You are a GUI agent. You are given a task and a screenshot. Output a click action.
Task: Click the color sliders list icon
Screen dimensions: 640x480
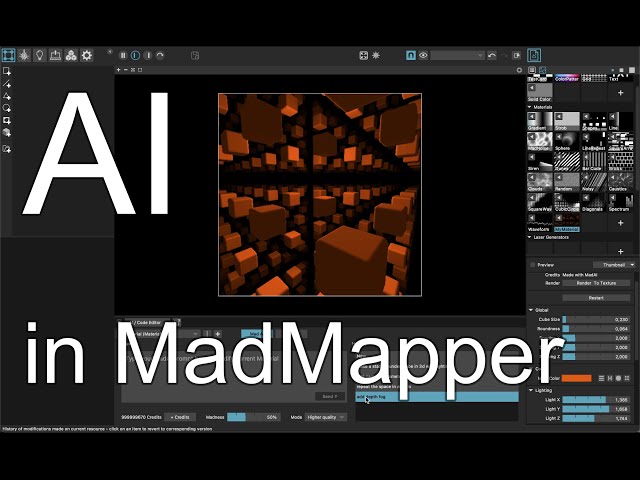(x=601, y=378)
